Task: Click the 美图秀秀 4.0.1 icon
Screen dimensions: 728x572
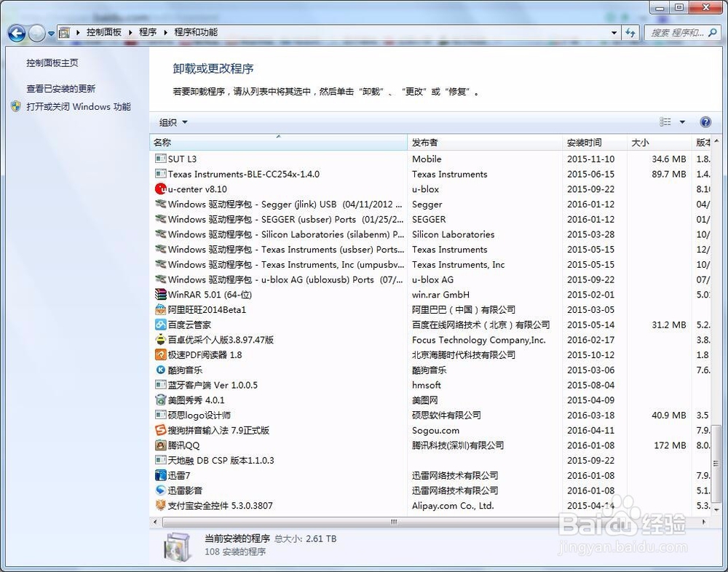Action: tap(160, 400)
